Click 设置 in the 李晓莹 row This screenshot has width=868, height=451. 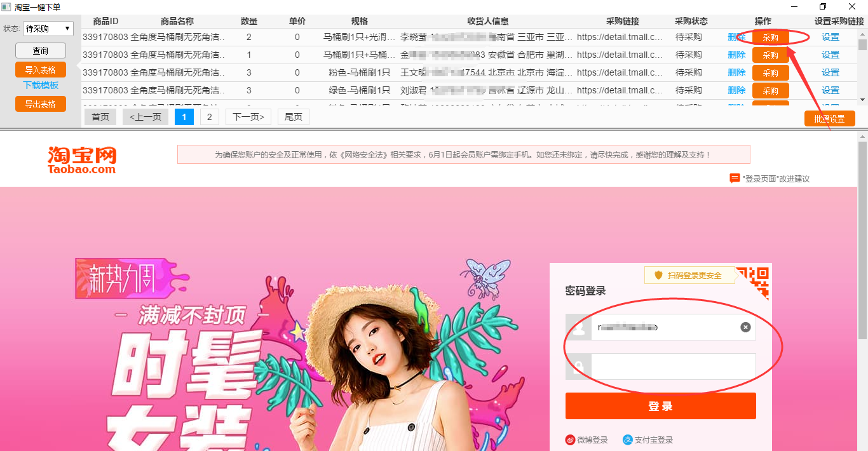tap(831, 37)
